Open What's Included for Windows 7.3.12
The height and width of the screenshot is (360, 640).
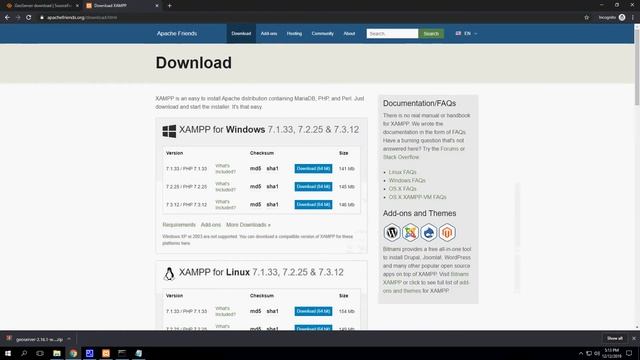(x=225, y=204)
